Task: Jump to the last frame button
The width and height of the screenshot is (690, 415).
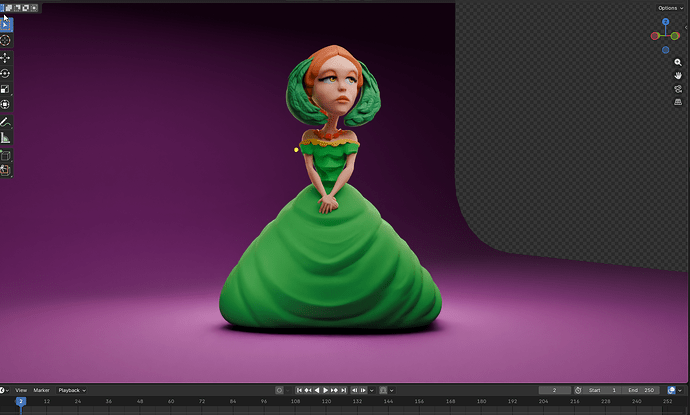Action: pyautogui.click(x=344, y=390)
